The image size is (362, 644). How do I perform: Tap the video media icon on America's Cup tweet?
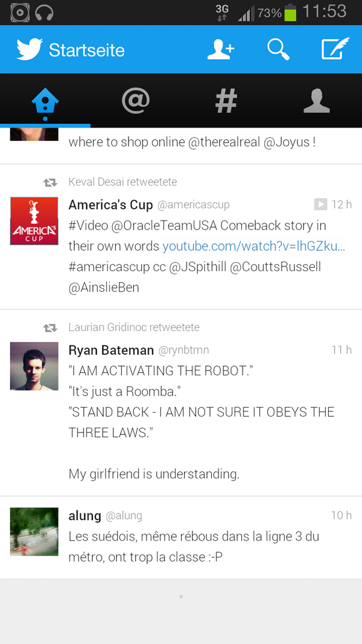(x=320, y=205)
